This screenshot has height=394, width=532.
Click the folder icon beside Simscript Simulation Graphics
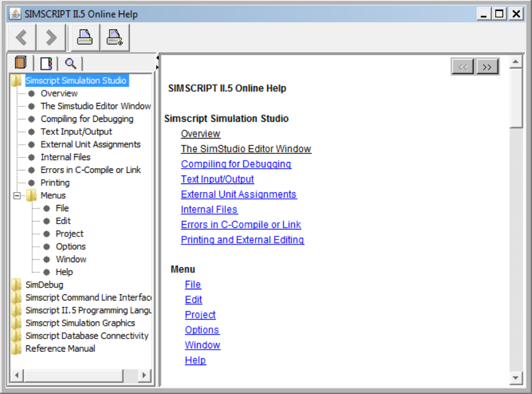pos(16,323)
